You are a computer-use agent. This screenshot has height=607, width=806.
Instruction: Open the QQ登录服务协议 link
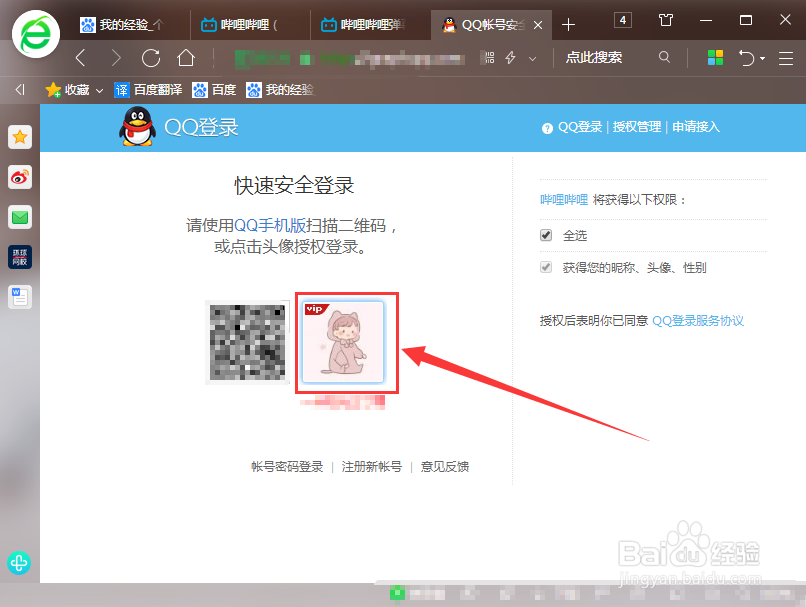pyautogui.click(x=698, y=321)
